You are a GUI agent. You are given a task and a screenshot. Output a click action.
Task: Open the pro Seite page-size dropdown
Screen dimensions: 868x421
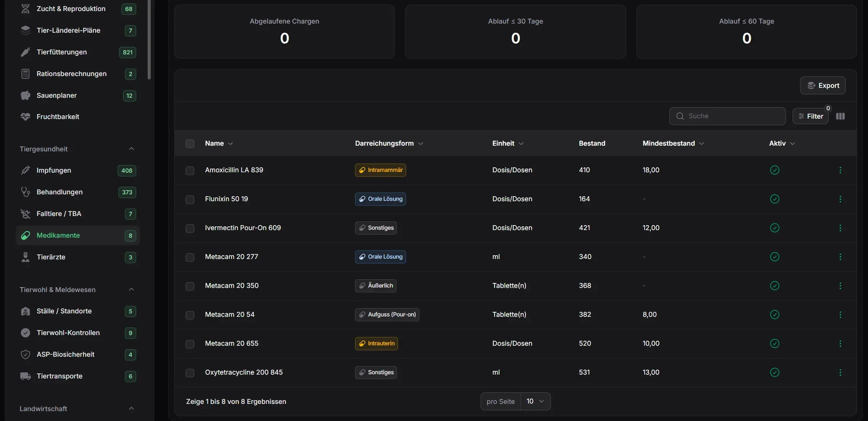pos(535,401)
